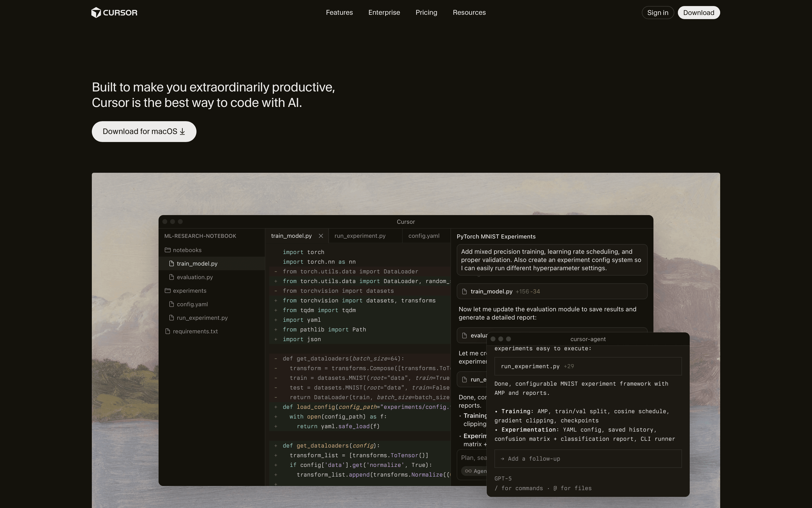The width and height of the screenshot is (812, 508).
Task: Go to the Pricing page
Action: tap(426, 12)
